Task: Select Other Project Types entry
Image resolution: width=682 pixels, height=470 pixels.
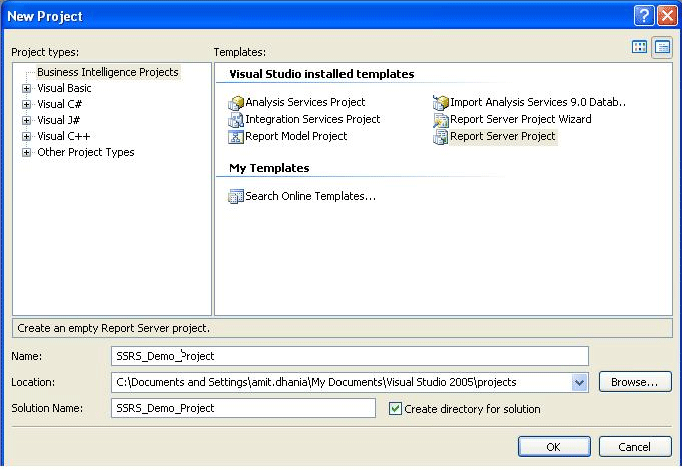Action: click(86, 152)
